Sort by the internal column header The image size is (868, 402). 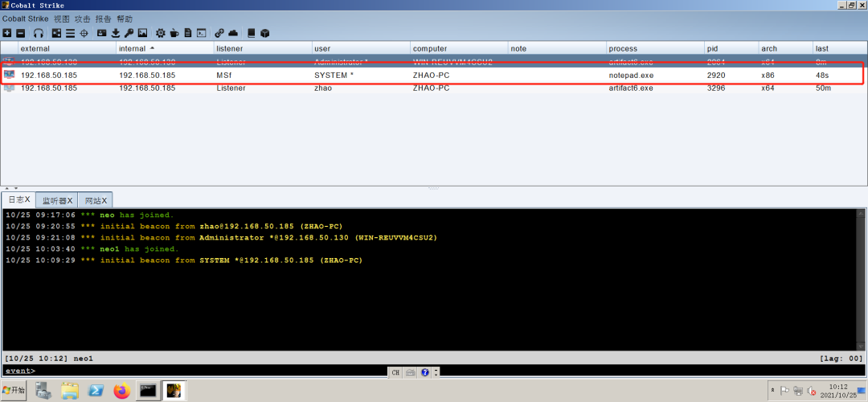(x=165, y=48)
